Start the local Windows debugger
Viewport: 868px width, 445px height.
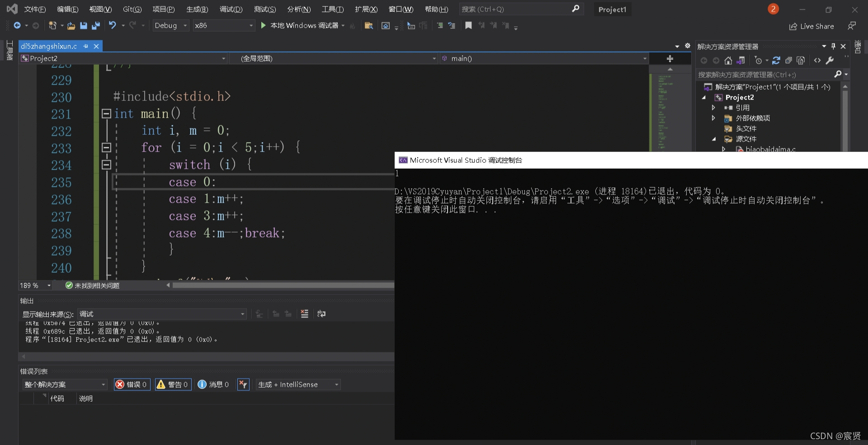pos(304,26)
